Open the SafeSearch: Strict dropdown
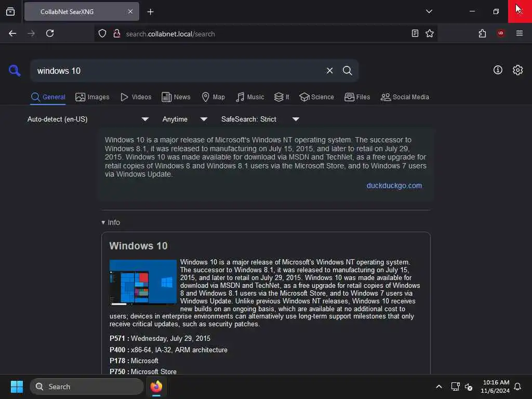The height and width of the screenshot is (399, 532). (x=260, y=119)
